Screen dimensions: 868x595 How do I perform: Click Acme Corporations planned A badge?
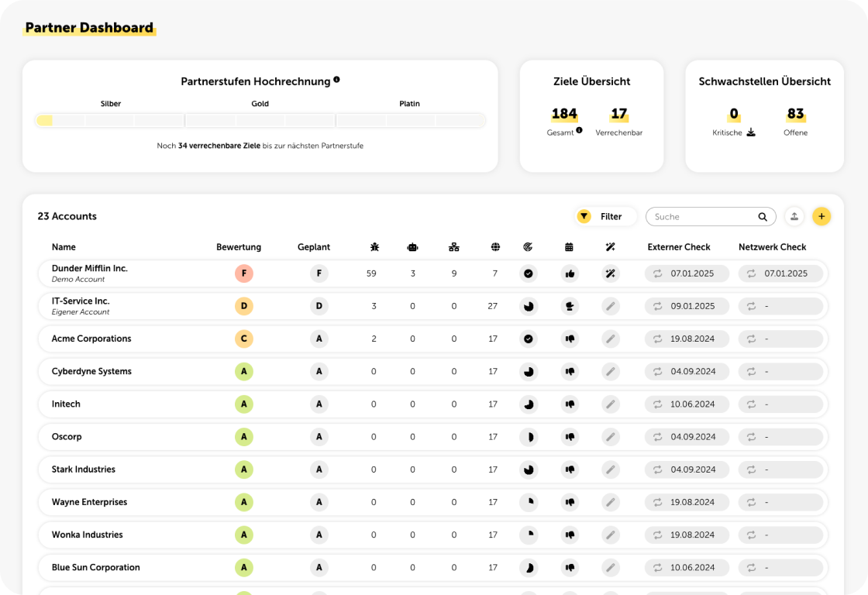319,339
